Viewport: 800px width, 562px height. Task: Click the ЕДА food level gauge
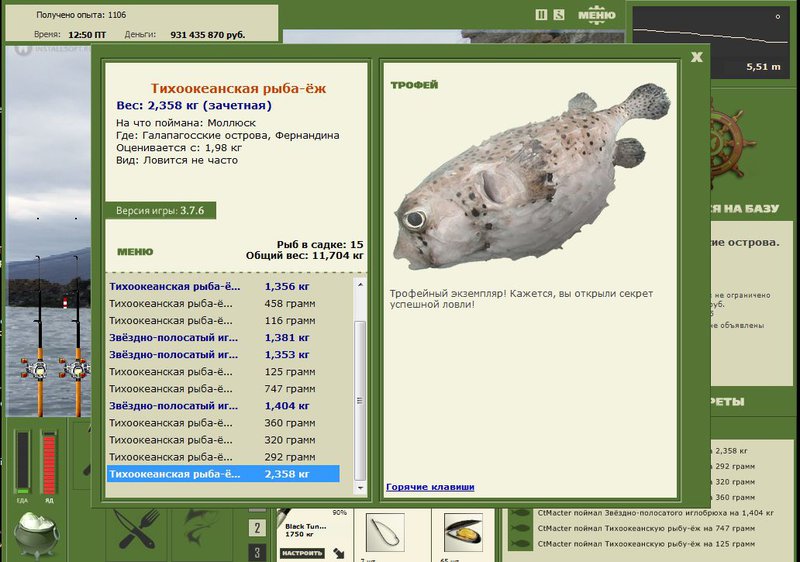[x=22, y=461]
